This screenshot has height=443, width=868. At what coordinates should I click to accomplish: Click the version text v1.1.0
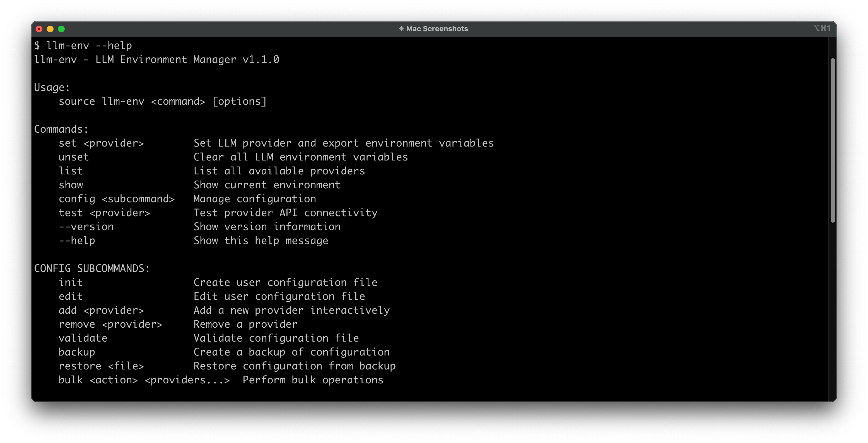click(x=261, y=60)
